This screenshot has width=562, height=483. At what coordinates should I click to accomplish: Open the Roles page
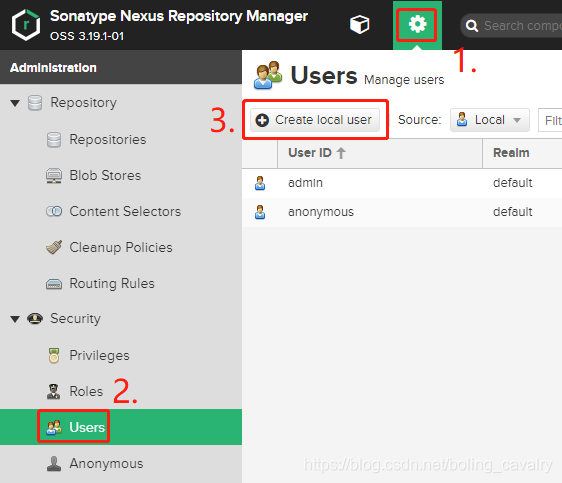click(x=86, y=391)
